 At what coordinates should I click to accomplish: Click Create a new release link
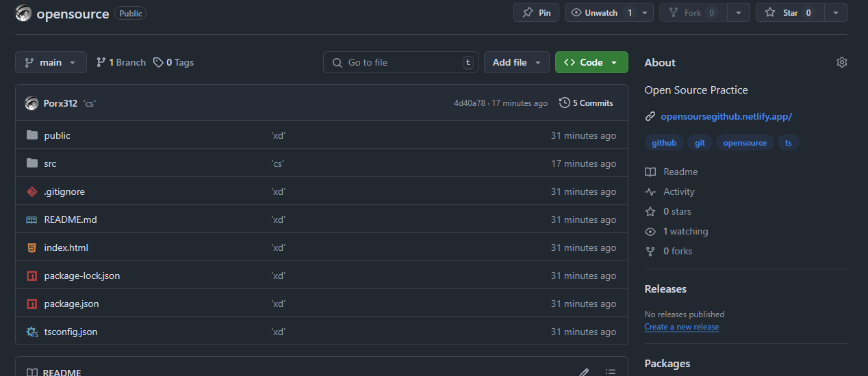(x=682, y=327)
